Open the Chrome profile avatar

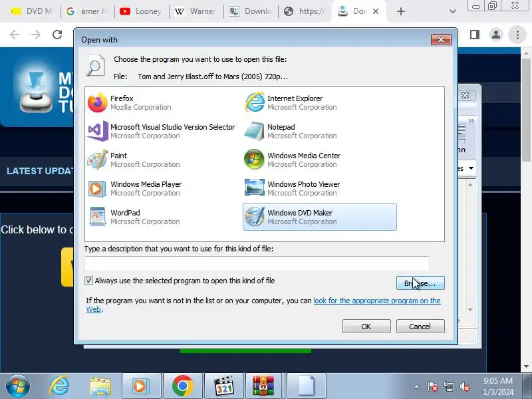496,35
